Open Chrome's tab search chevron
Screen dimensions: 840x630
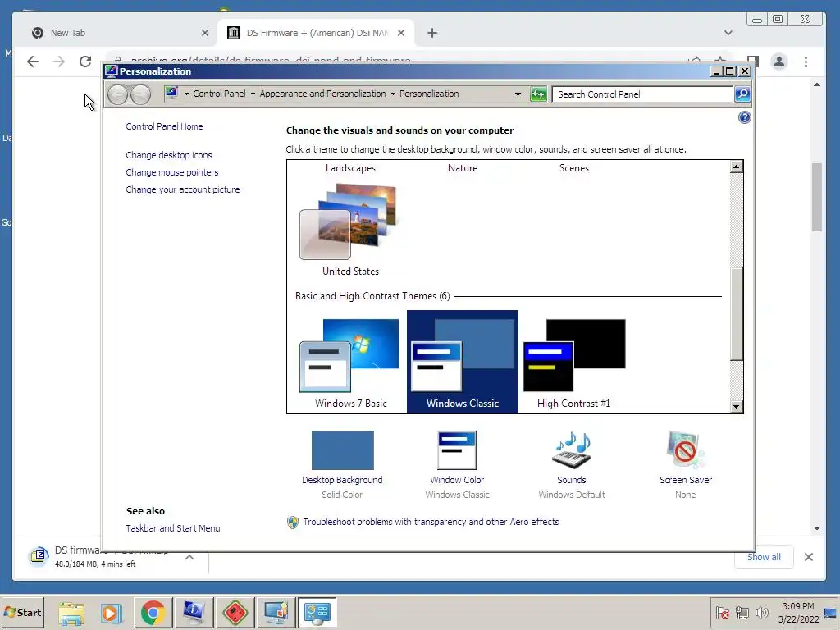point(728,33)
